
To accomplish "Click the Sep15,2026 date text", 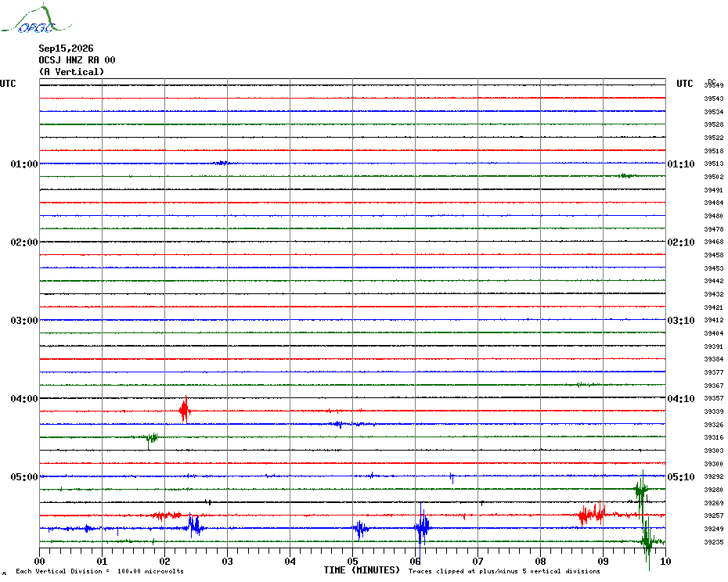I will pyautogui.click(x=66, y=48).
